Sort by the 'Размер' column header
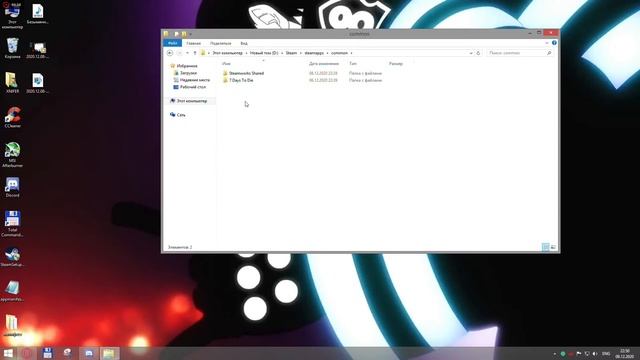 point(396,64)
